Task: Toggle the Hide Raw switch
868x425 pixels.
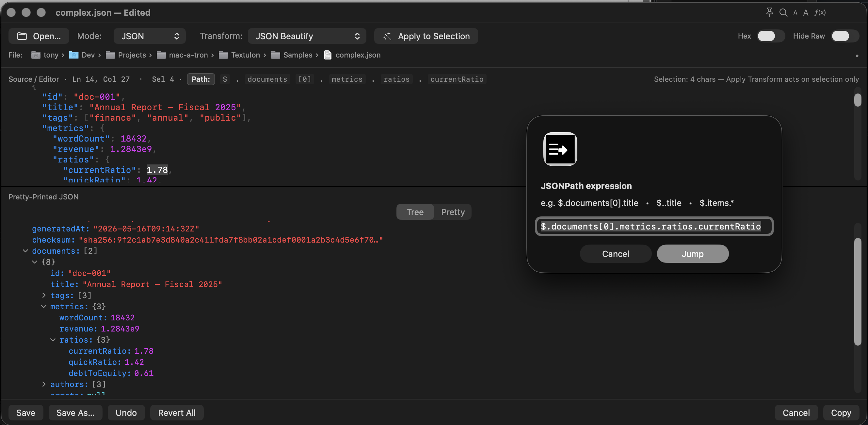Action: tap(844, 36)
